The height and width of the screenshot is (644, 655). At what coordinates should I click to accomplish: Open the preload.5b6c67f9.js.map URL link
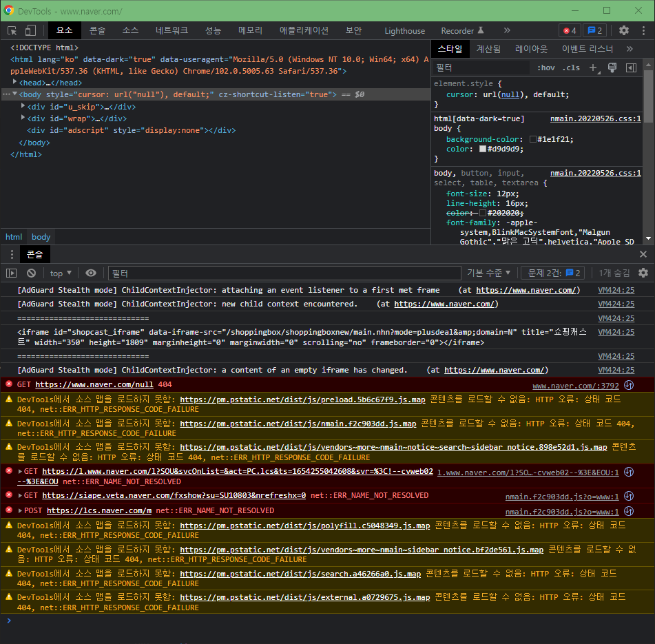(x=302, y=399)
